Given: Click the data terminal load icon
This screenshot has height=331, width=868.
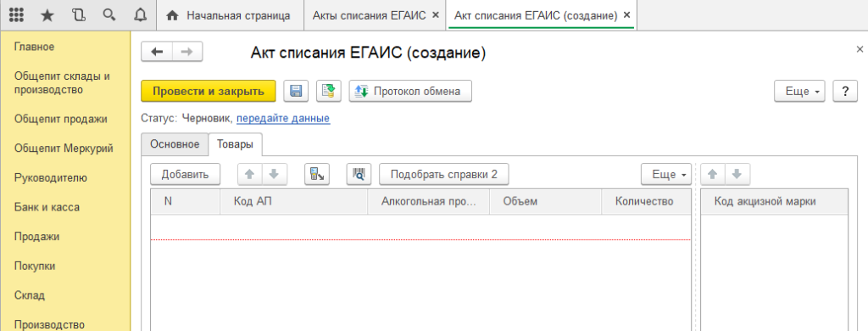Looking at the screenshot, I should click(x=318, y=174).
